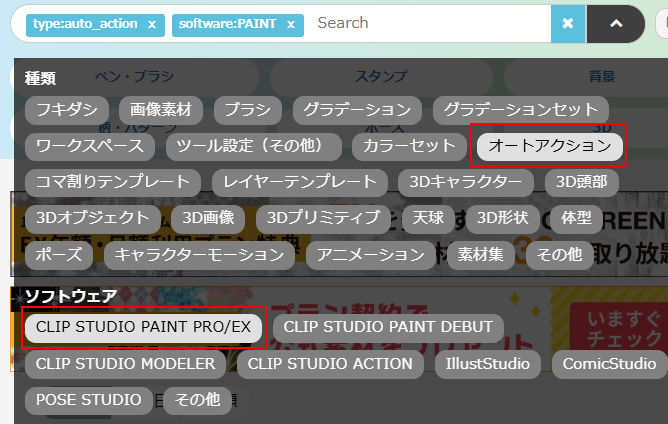668x424 pixels.
Task: Select the IllustStudio software filter
Action: pos(488,364)
